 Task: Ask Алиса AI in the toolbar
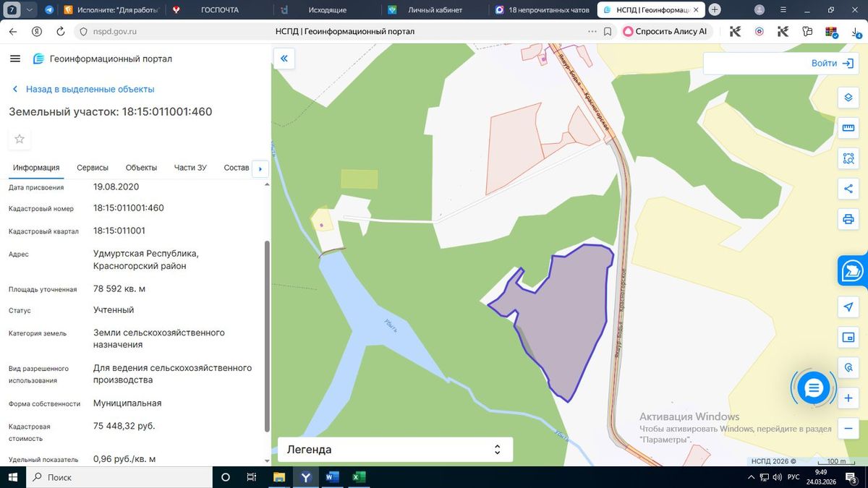pos(665,32)
